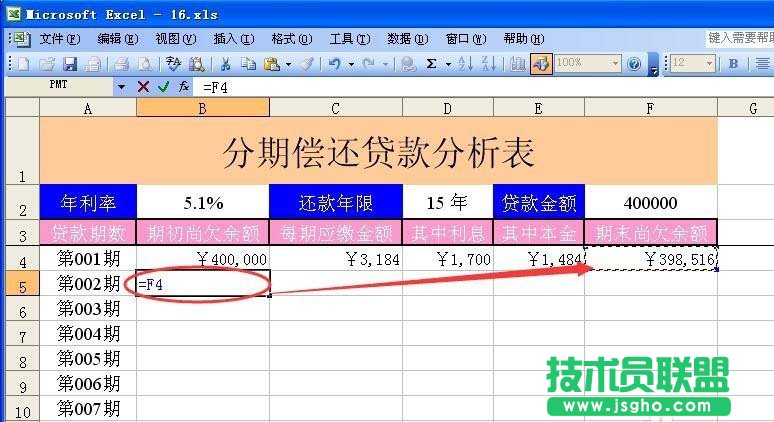Select the Format Painter brush
774x422 pixels.
307,64
